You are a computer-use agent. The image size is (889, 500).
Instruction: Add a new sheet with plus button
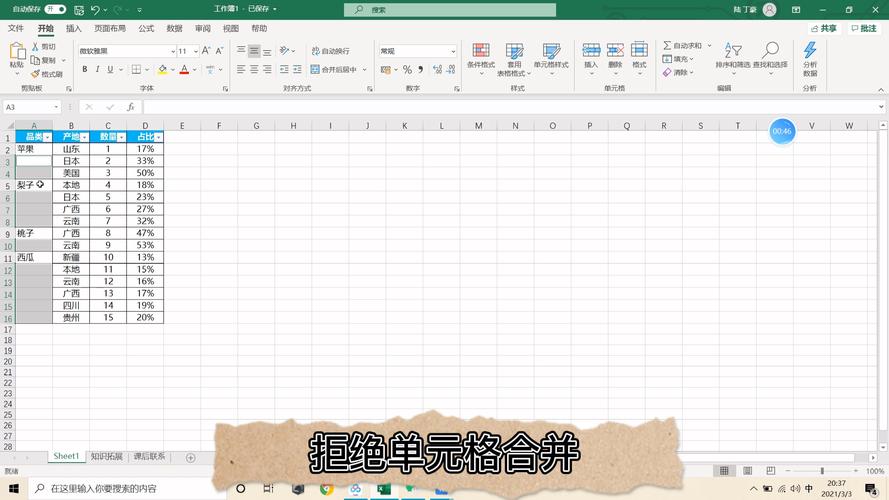click(x=190, y=457)
